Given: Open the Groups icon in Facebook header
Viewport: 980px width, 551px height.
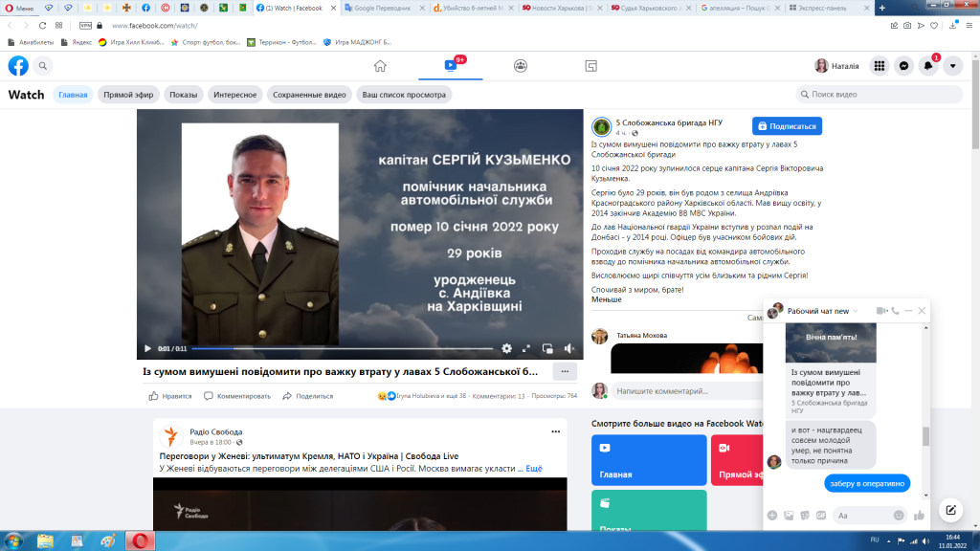Looking at the screenshot, I should (520, 66).
